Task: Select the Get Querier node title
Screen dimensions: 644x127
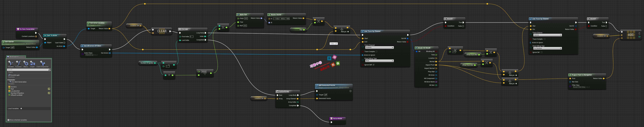Action: point(9,42)
